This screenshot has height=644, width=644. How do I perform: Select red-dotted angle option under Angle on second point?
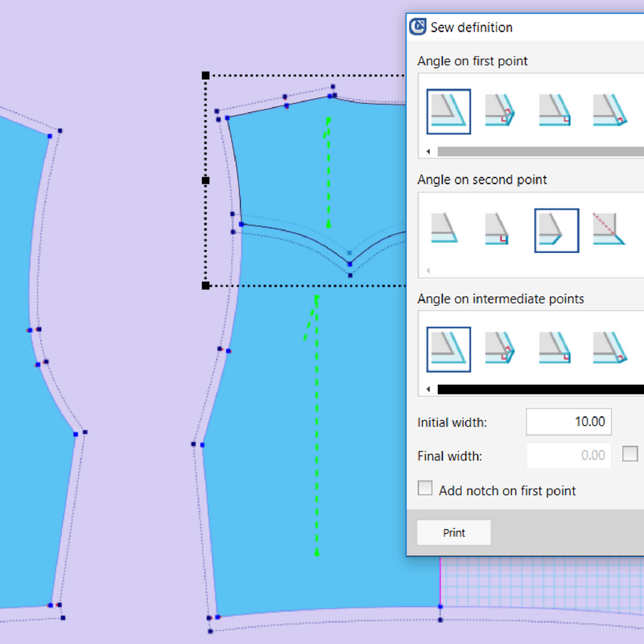click(x=609, y=229)
